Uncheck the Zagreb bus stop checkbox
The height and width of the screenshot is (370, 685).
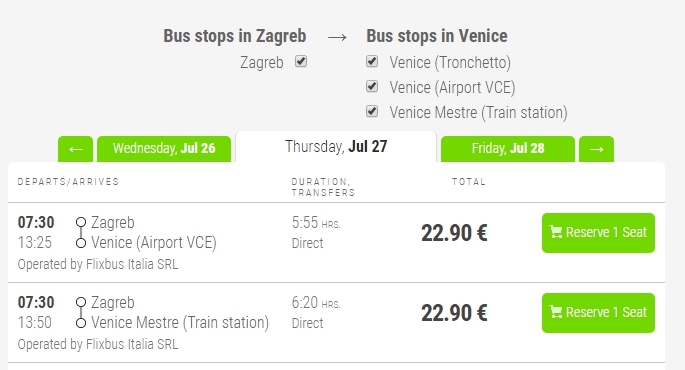[301, 61]
